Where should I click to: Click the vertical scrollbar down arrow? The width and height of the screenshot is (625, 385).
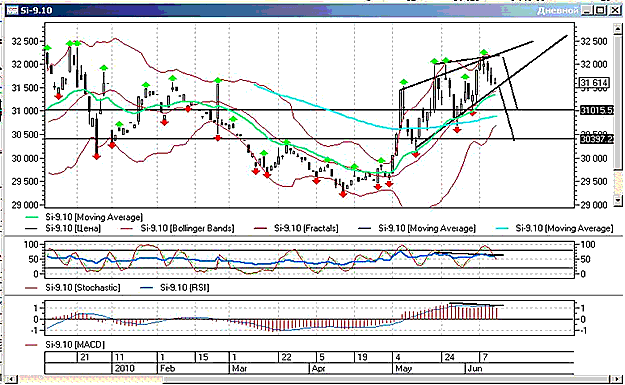618,200
